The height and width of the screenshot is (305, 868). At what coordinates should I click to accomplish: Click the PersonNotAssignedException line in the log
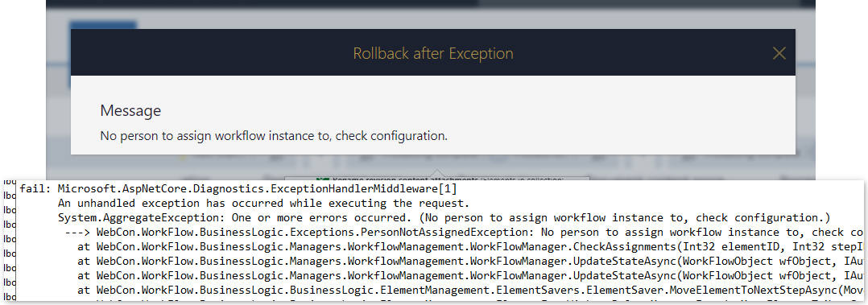[x=464, y=232]
